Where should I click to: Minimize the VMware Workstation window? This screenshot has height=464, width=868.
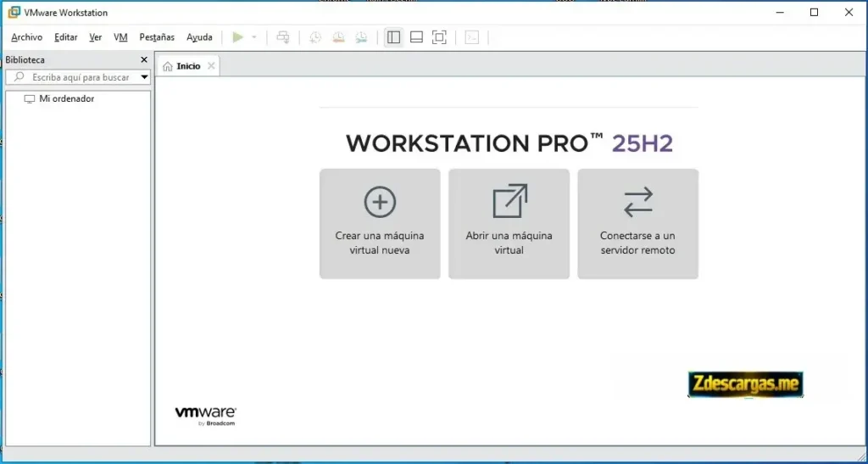(x=780, y=12)
